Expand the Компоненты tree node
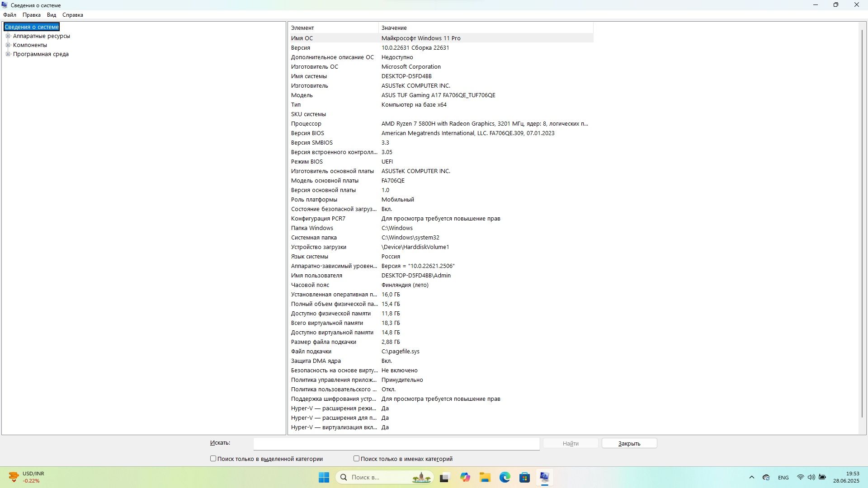 (8, 45)
